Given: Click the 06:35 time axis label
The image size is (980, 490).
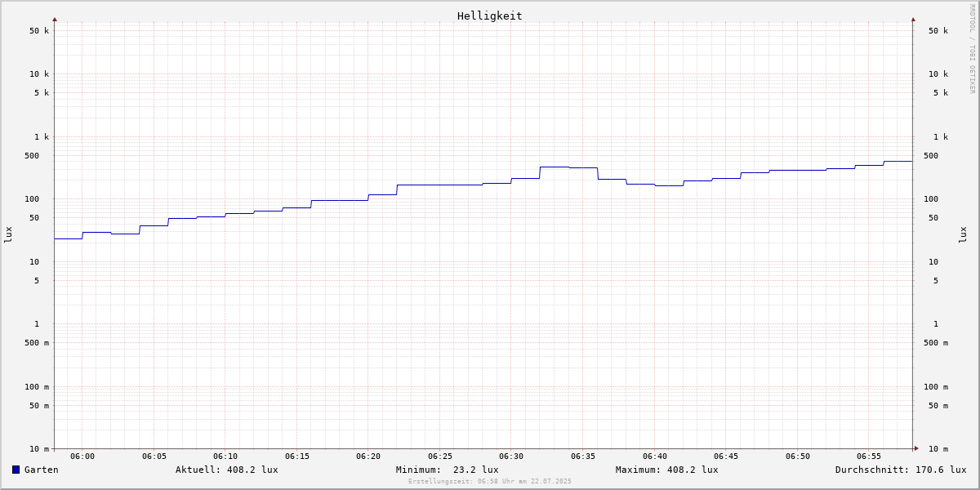Looking at the screenshot, I should (583, 457).
